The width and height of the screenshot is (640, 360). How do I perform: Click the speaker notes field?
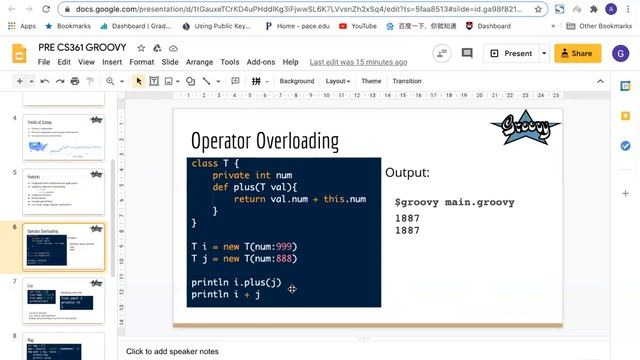(363, 351)
